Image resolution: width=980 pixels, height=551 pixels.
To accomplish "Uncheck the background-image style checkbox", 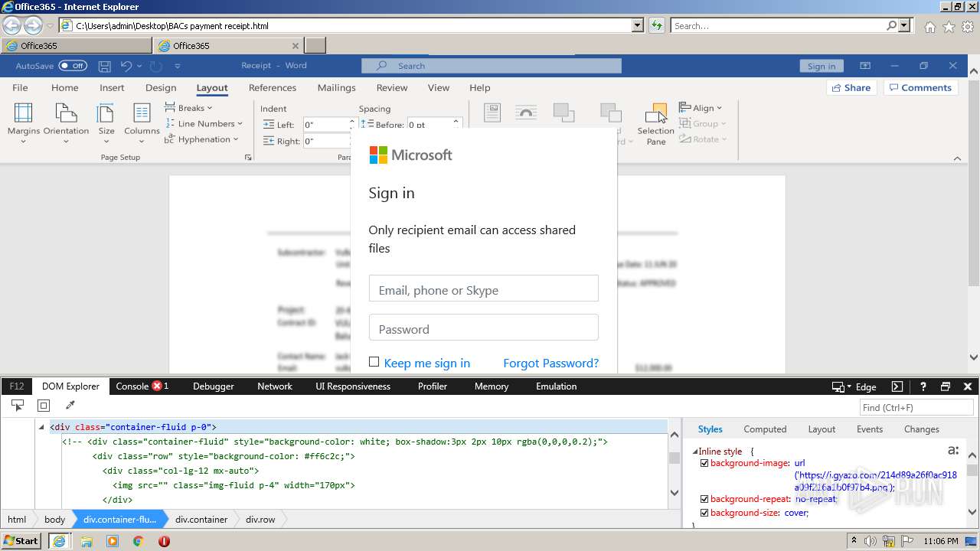I will click(x=704, y=463).
